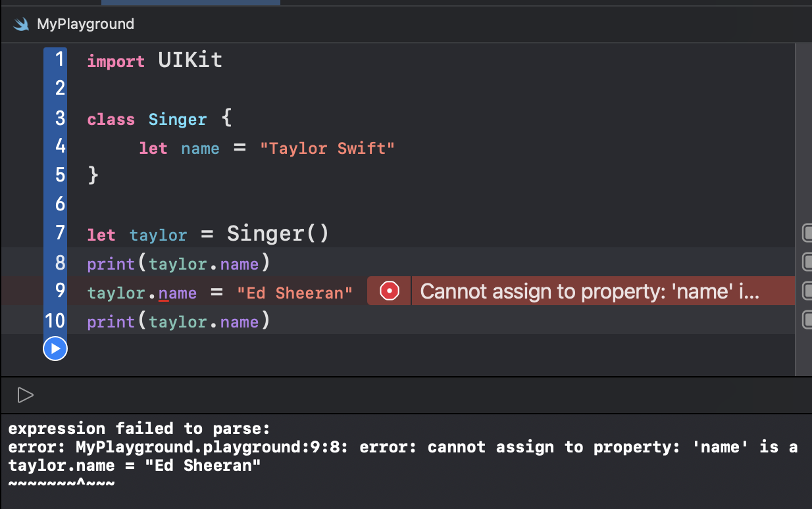Click the 'print' call on line 8
Screen dimensions: 812x509
(111, 264)
